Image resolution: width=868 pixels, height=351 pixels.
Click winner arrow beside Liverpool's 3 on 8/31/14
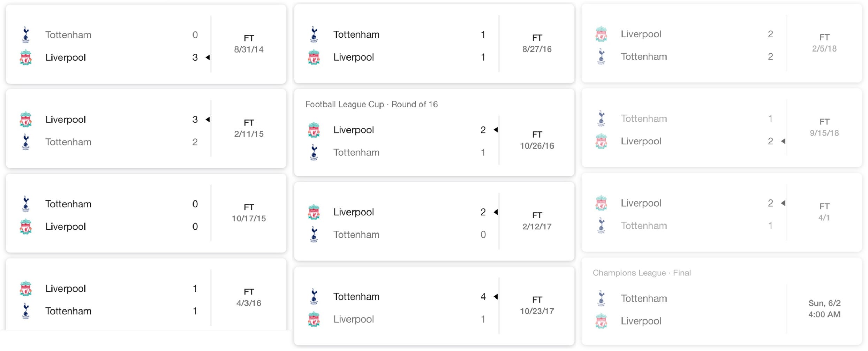pyautogui.click(x=207, y=58)
